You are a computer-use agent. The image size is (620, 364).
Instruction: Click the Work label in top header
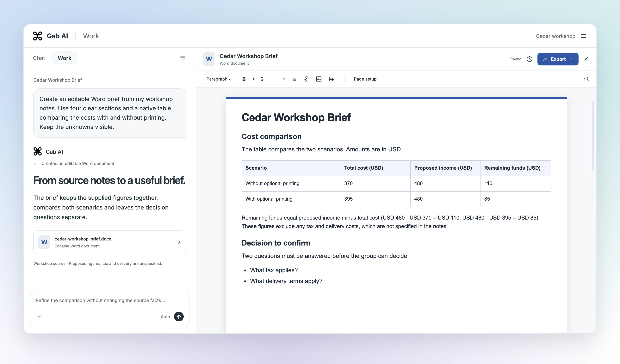pyautogui.click(x=91, y=36)
